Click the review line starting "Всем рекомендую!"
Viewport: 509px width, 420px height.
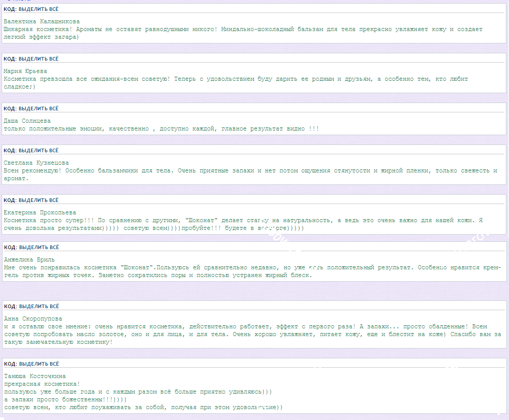pos(207,170)
